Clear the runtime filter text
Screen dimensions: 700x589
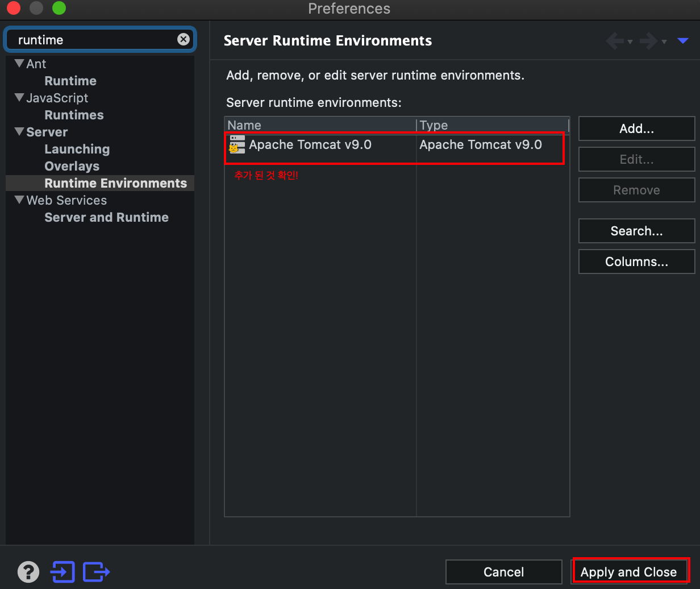click(x=183, y=39)
